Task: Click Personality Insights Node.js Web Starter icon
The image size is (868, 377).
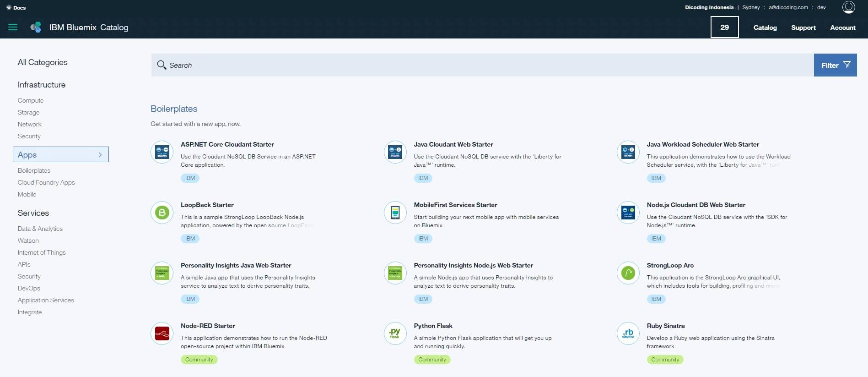Action: tap(395, 273)
